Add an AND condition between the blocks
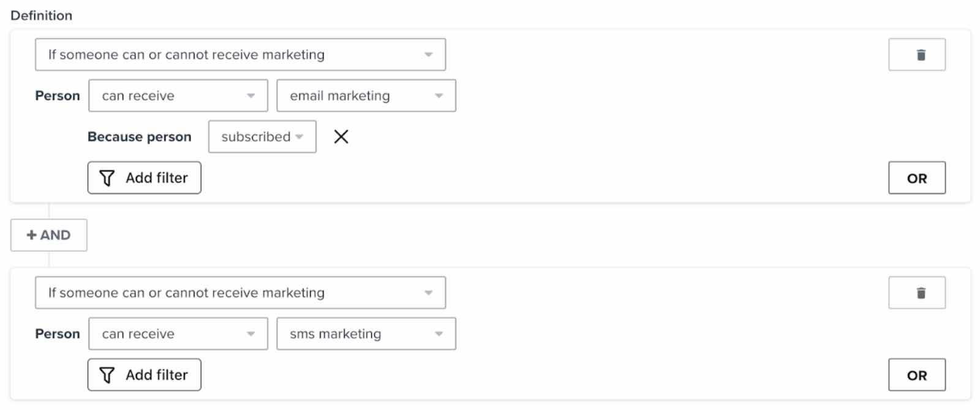This screenshot has width=980, height=410. 48,235
